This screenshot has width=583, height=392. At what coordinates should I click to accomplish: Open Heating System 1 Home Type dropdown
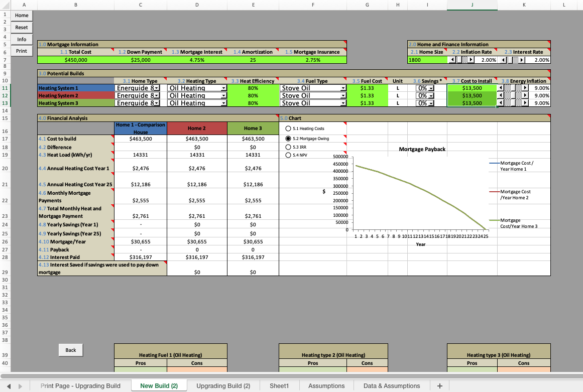point(157,88)
